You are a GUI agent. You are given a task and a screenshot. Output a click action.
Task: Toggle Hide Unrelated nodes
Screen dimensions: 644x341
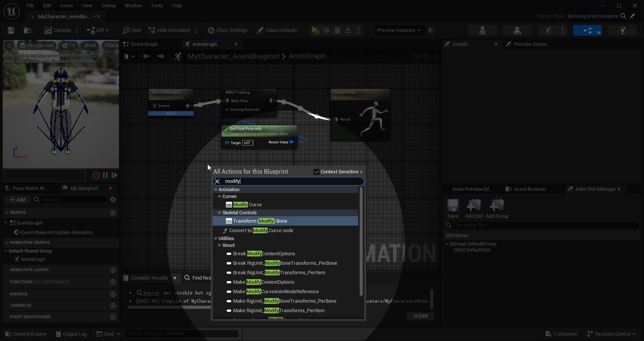(169, 30)
